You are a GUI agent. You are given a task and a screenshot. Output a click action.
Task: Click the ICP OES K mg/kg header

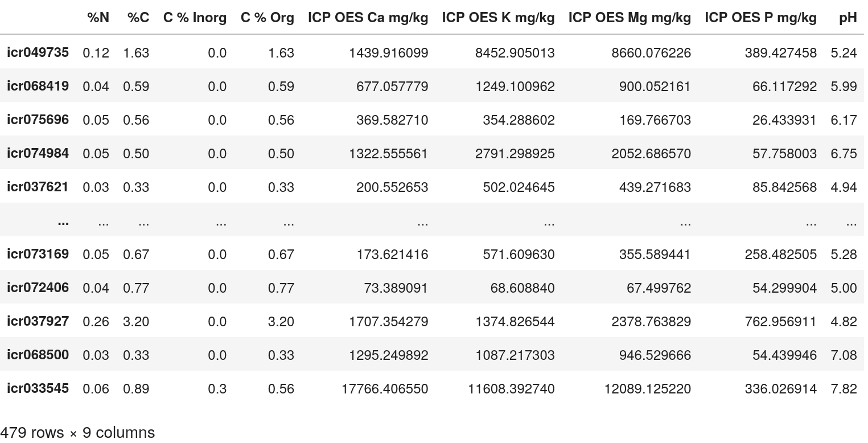tap(497, 18)
